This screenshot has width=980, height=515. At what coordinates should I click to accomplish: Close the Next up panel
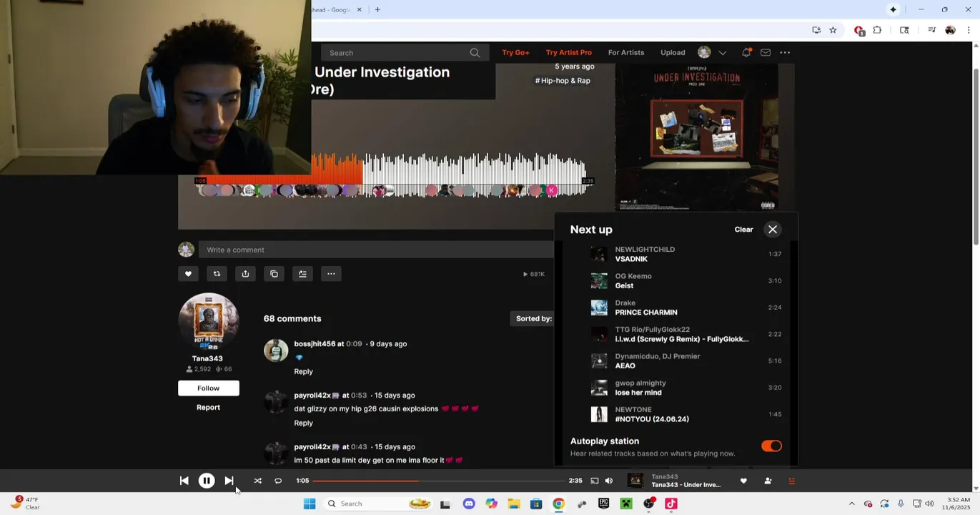click(x=773, y=230)
